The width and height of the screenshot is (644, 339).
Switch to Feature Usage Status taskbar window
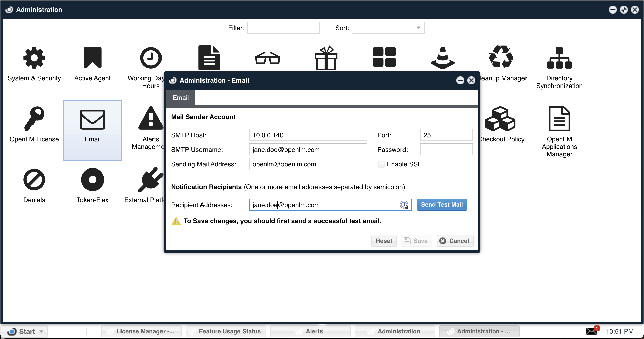(225, 331)
